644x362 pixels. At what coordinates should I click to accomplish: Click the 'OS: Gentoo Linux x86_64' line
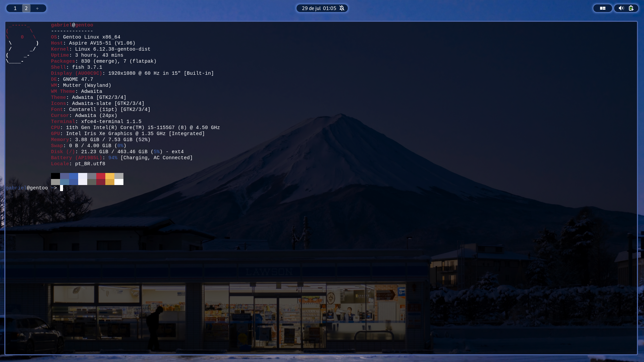(86, 37)
